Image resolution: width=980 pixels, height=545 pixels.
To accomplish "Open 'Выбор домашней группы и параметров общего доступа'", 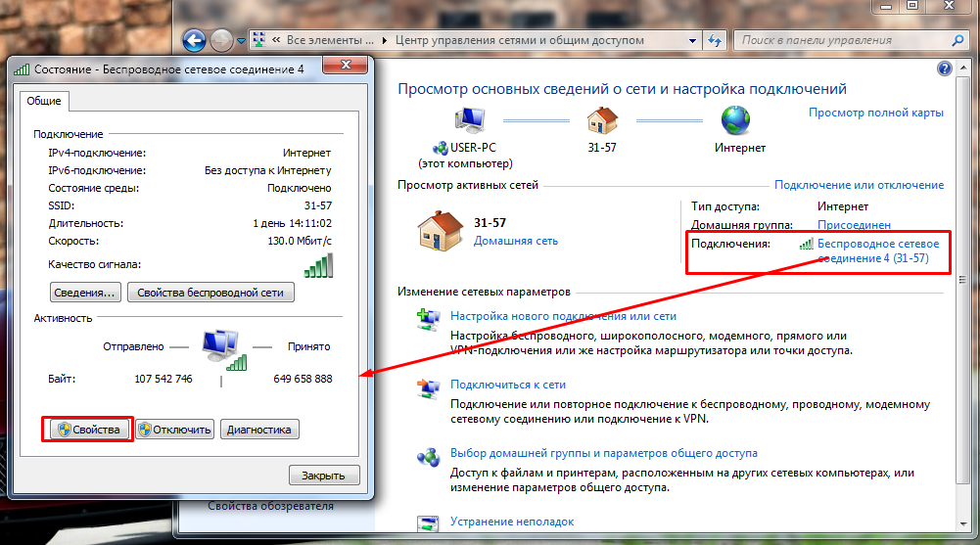I will 604,453.
